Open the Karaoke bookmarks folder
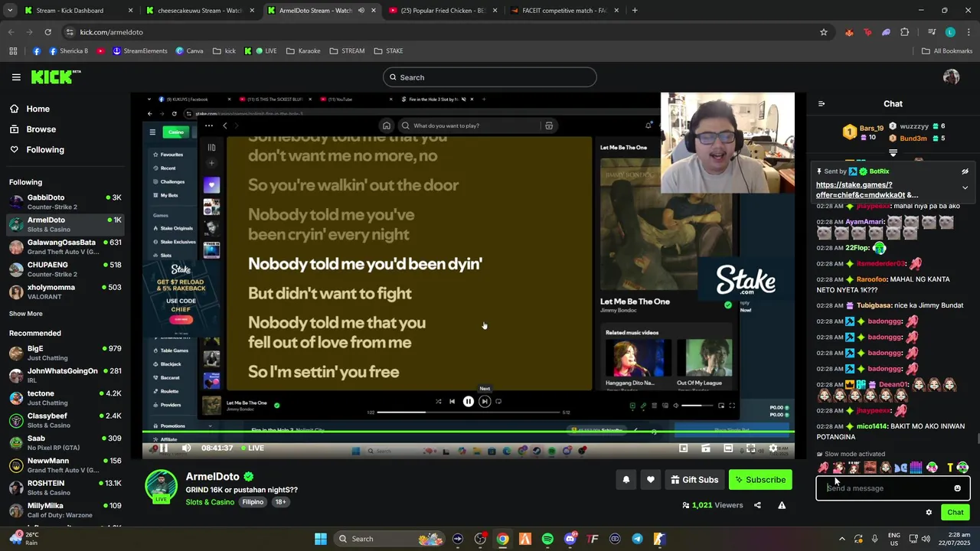Screen dimensions: 980x551 coord(303,51)
